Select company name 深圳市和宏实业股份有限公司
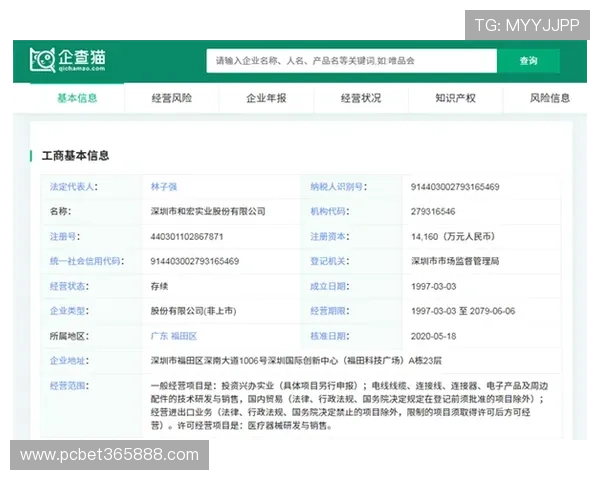The width and height of the screenshot is (600, 480). [x=208, y=211]
